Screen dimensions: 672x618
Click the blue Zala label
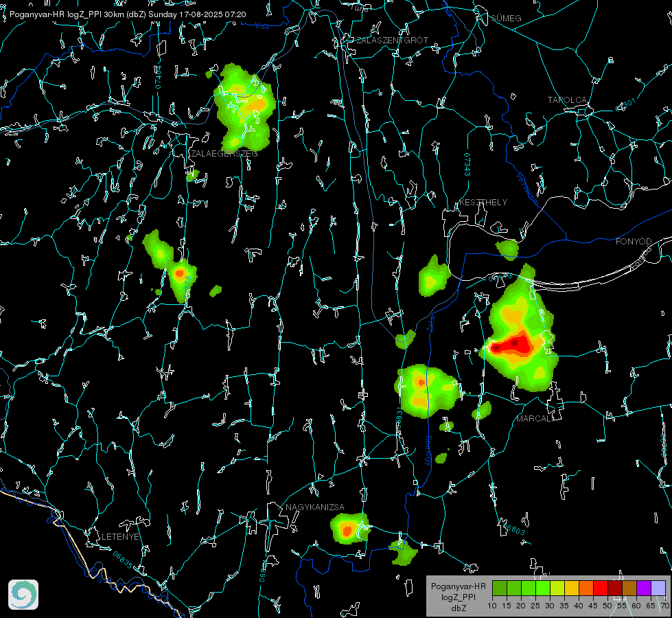pos(430,323)
